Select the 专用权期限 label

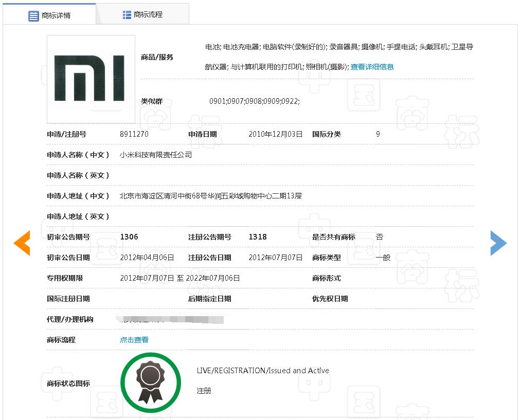65,278
